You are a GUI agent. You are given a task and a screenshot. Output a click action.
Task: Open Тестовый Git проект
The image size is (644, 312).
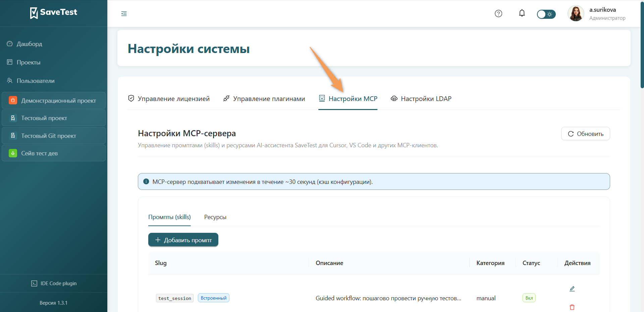tap(54, 136)
